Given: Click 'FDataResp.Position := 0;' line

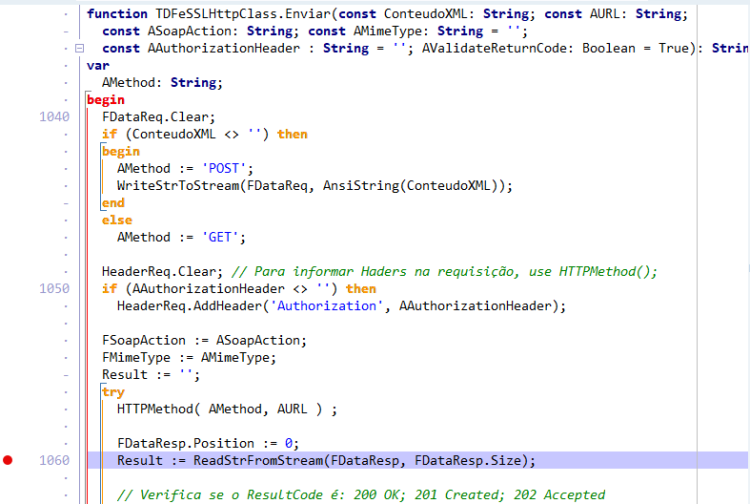Looking at the screenshot, I should (x=208, y=443).
